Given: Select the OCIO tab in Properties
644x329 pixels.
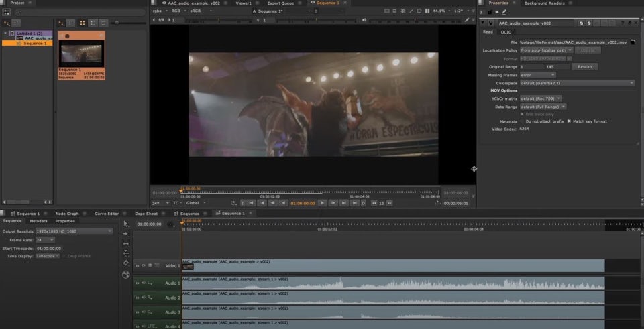Looking at the screenshot, I should pos(506,31).
